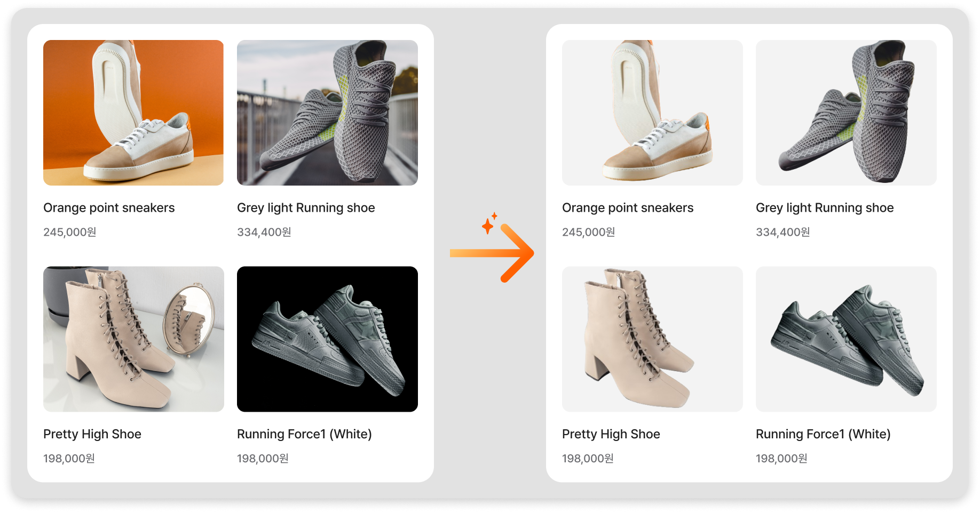The width and height of the screenshot is (980, 513).
Task: Open the sneaker photo with orange background
Action: tap(133, 113)
